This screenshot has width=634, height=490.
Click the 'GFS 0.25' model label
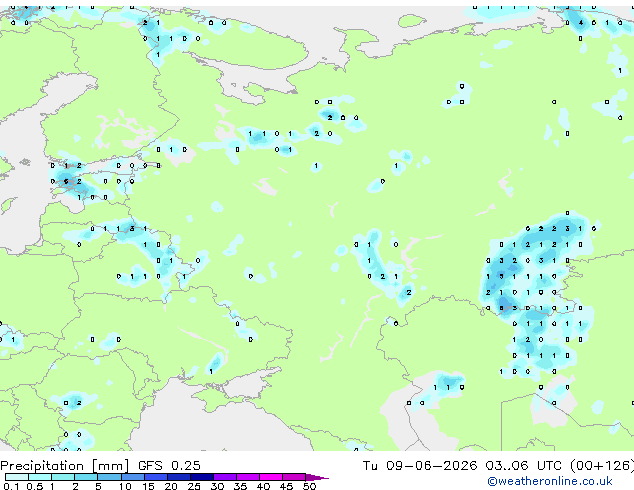(x=169, y=466)
